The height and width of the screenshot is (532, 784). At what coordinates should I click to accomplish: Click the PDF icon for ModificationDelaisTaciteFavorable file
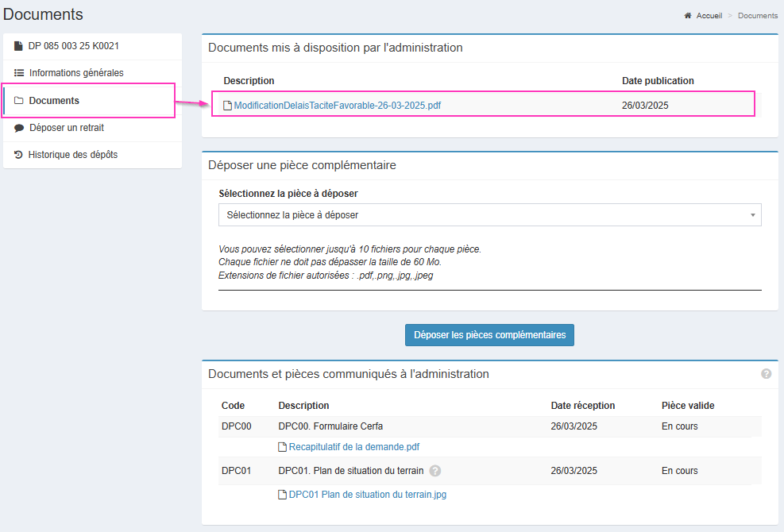point(228,106)
